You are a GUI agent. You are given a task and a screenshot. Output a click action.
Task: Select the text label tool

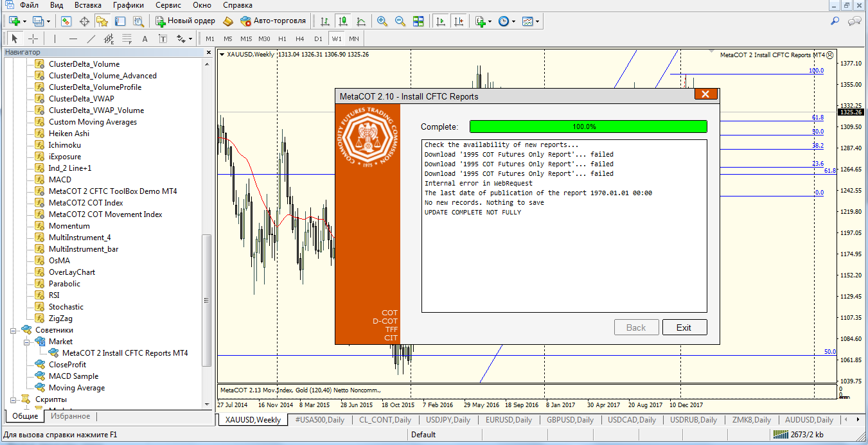163,39
